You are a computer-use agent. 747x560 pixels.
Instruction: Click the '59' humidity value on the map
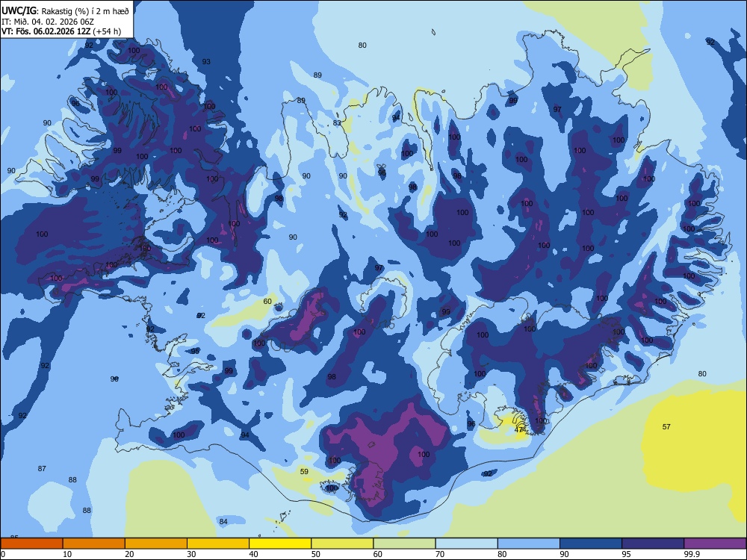[305, 471]
